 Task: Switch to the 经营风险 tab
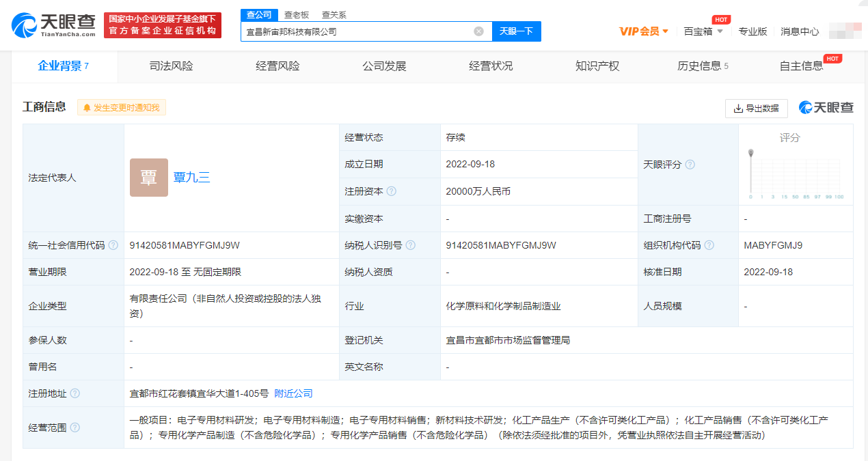278,66
